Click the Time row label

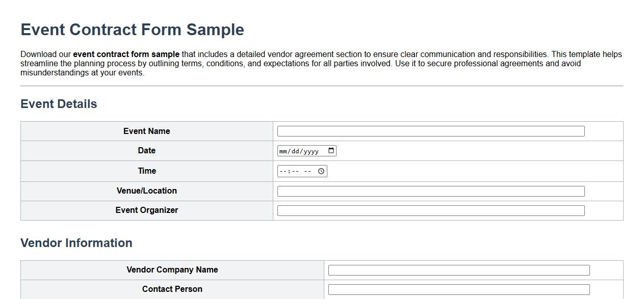[146, 171]
